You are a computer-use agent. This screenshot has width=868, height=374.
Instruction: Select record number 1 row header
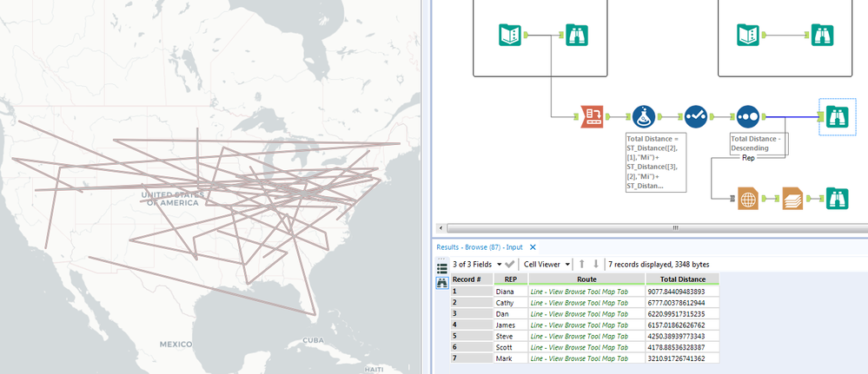point(472,291)
